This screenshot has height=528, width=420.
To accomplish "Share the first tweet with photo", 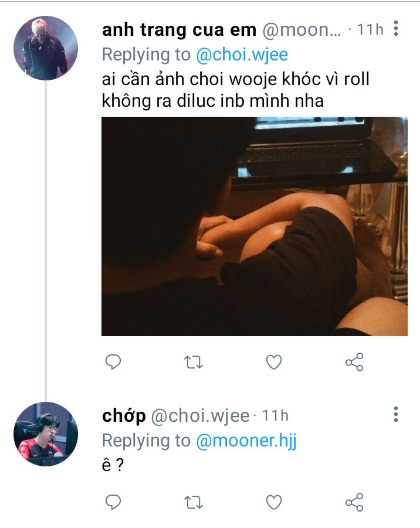I will [x=354, y=362].
